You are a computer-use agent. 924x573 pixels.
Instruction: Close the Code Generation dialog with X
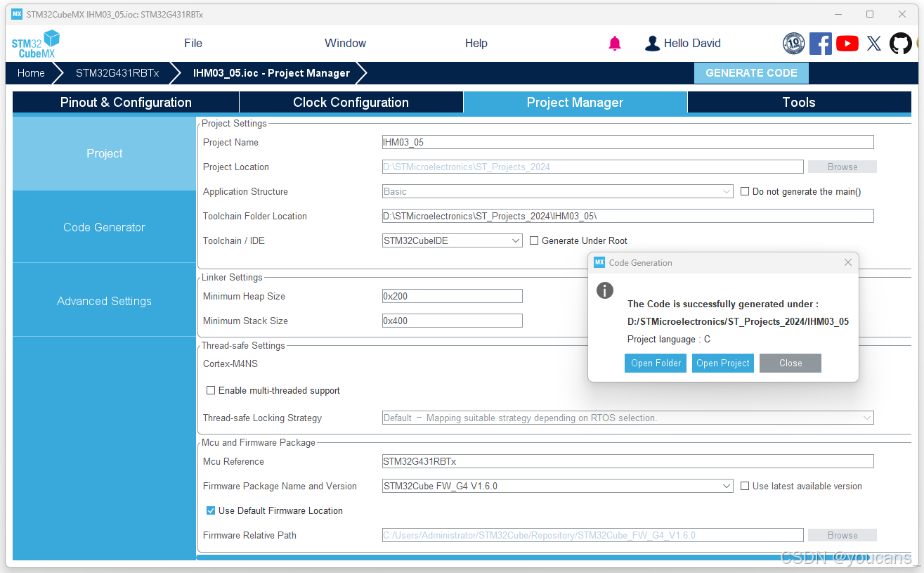848,263
